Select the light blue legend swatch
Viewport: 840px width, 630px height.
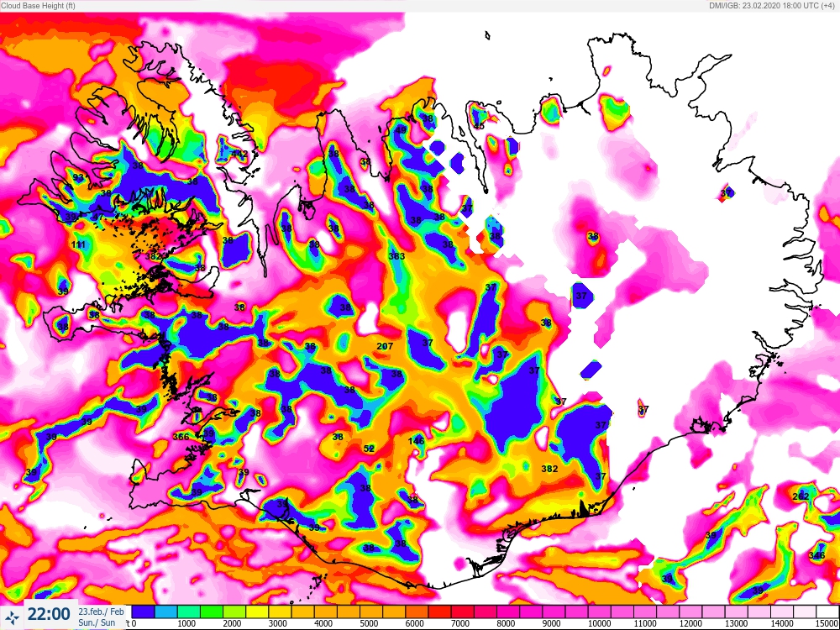click(166, 612)
